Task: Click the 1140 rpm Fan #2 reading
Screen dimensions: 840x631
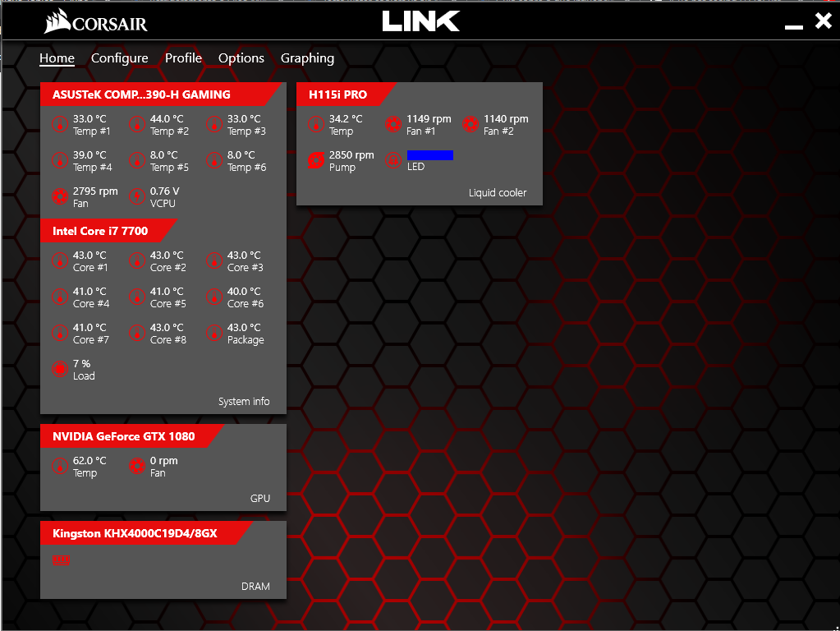Action: pos(506,119)
